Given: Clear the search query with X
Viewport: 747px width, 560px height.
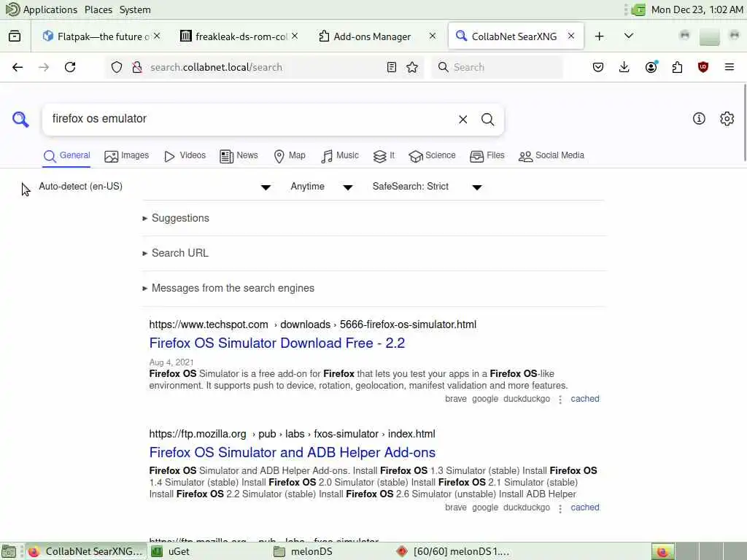Looking at the screenshot, I should click(x=462, y=120).
